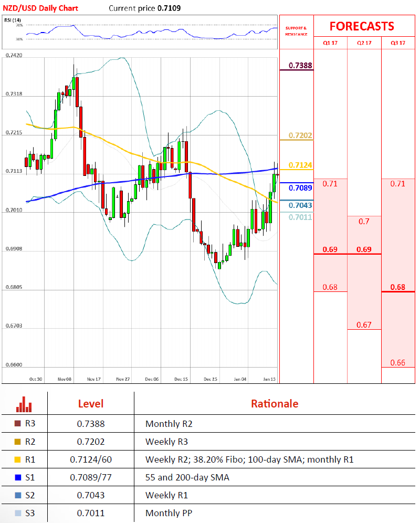Select the S1 bright blue color swatch
Screen dimensions: 420x523
[x=18, y=477]
